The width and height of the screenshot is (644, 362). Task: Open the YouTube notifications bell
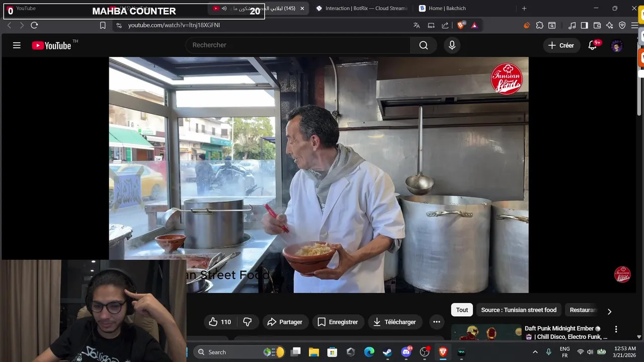pos(593,45)
